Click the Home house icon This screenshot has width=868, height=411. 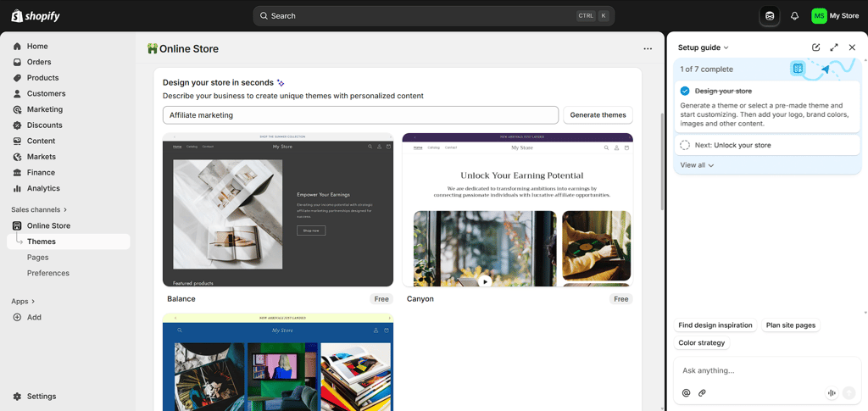pos(17,47)
